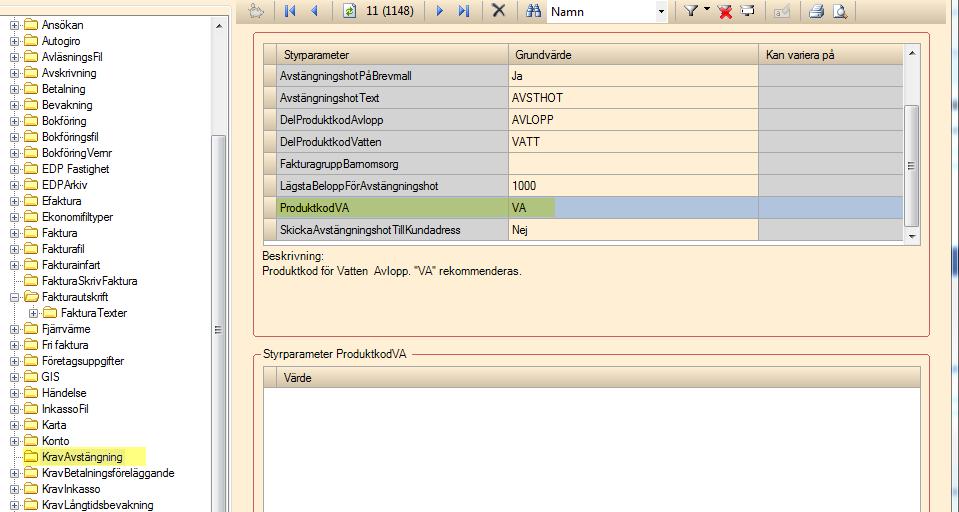Click the Avskrivning folder icon
Screen dimensions: 959x512
pos(31,73)
